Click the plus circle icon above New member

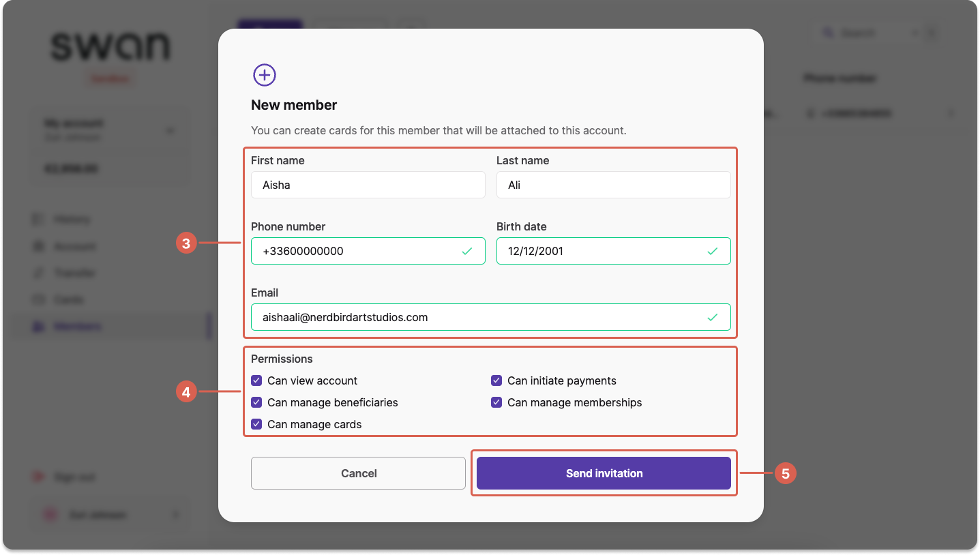click(x=265, y=75)
